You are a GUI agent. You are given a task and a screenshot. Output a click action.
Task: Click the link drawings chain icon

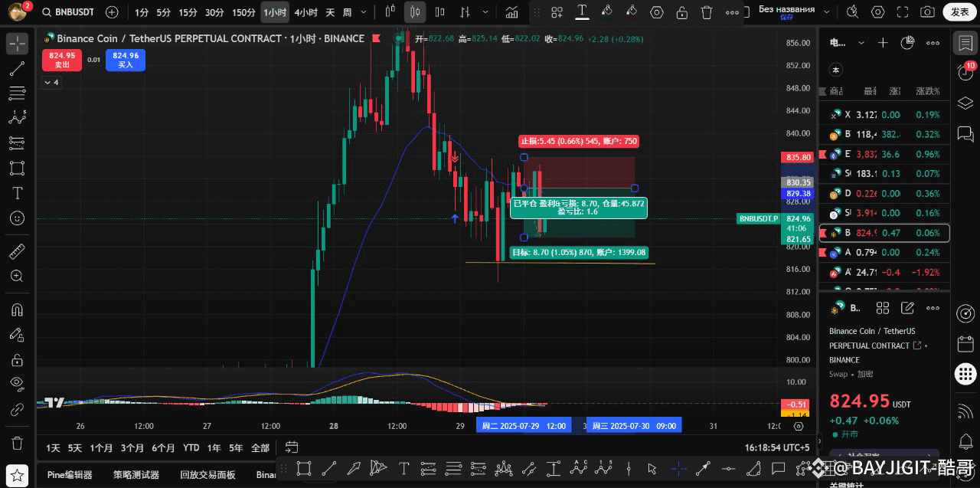(17, 410)
